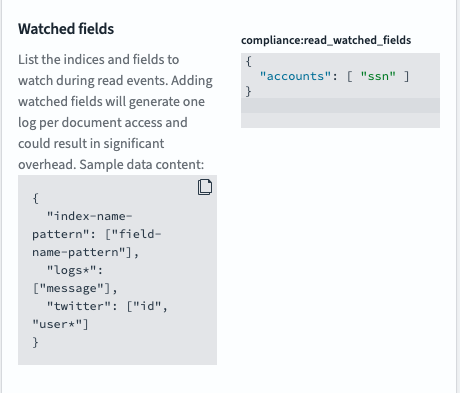Click the "logs*": key in sample code
Viewport: 460px width, 393px height.
75,270
